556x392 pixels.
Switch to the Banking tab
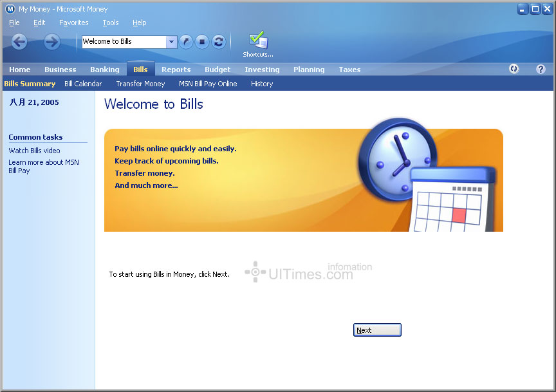(x=105, y=70)
